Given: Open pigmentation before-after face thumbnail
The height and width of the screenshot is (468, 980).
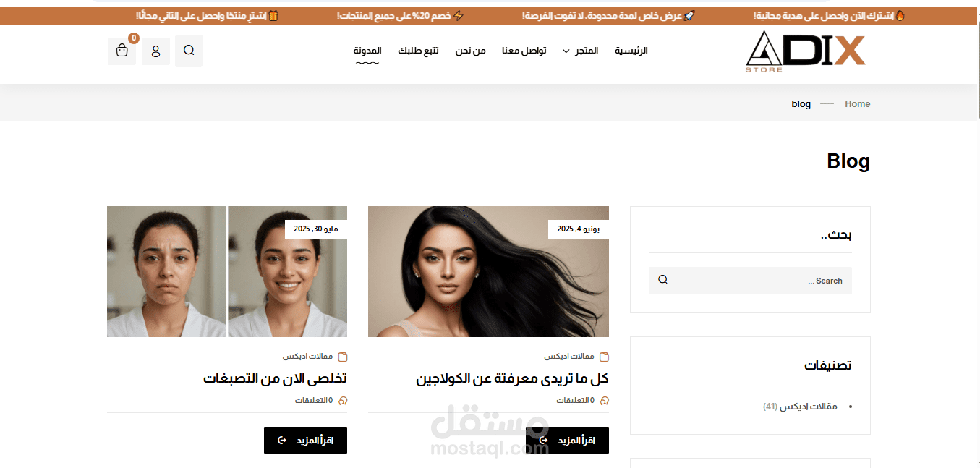Looking at the screenshot, I should (227, 272).
